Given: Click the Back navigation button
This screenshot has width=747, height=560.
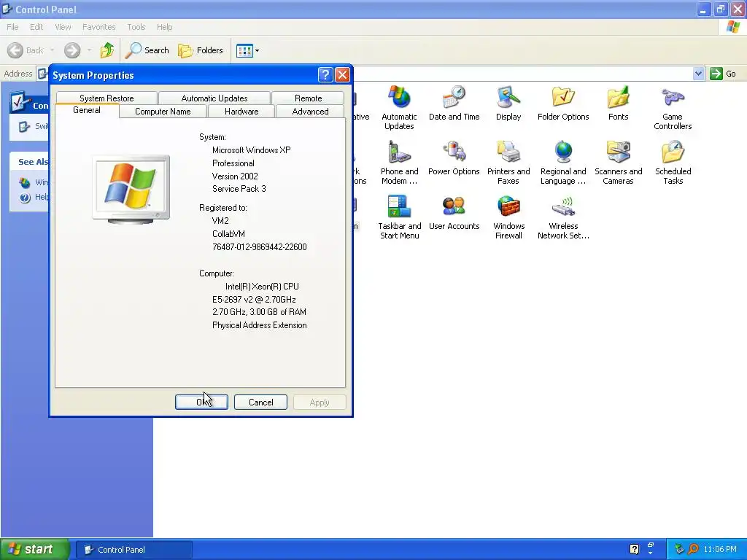Looking at the screenshot, I should [x=26, y=50].
